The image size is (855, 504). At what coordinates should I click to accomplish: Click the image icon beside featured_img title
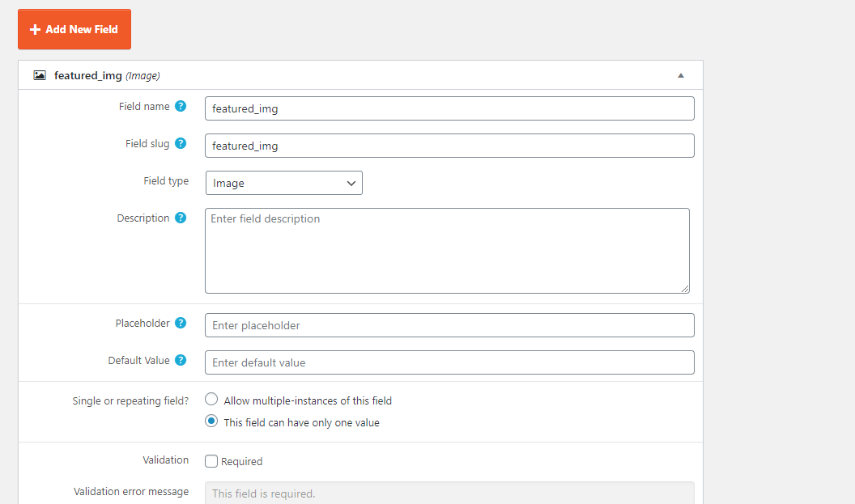(x=40, y=75)
